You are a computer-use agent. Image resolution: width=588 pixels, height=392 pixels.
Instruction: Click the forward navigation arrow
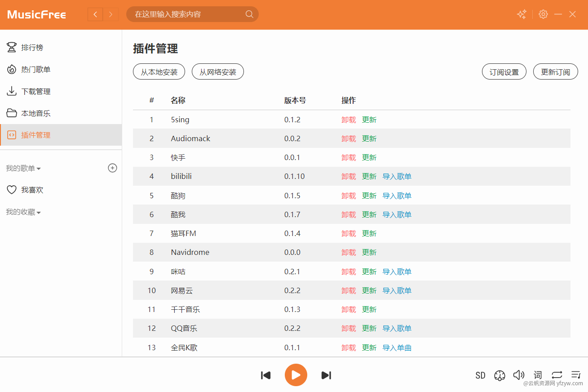(x=111, y=14)
